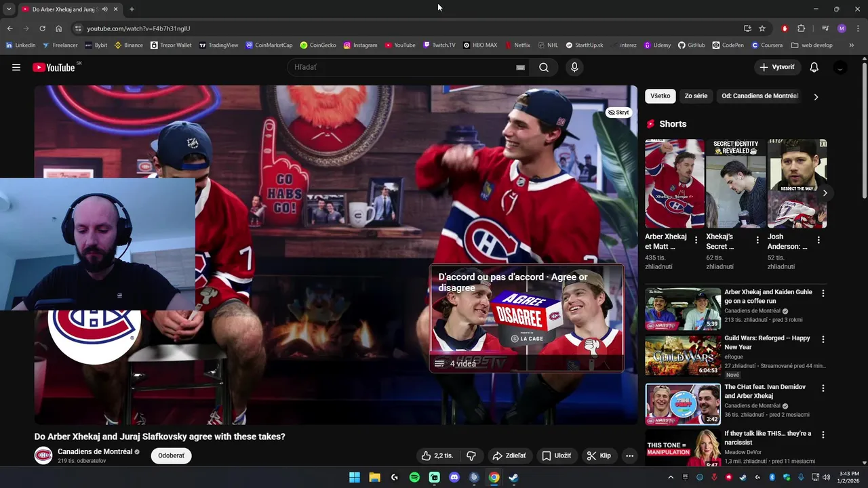Show more bookmarks with the overflow chevron
The image size is (868, 488).
(851, 45)
